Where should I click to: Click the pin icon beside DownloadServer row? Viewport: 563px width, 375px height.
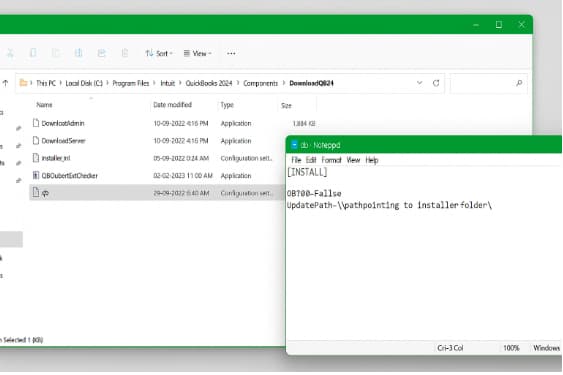click(x=19, y=145)
